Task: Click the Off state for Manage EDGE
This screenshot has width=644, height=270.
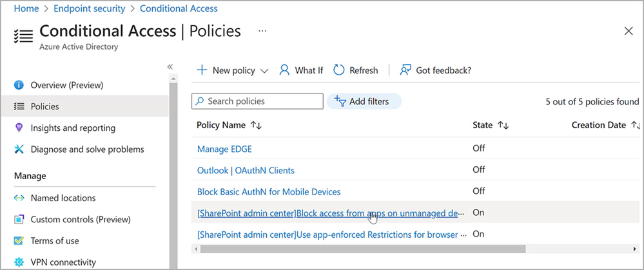Action: (x=478, y=148)
